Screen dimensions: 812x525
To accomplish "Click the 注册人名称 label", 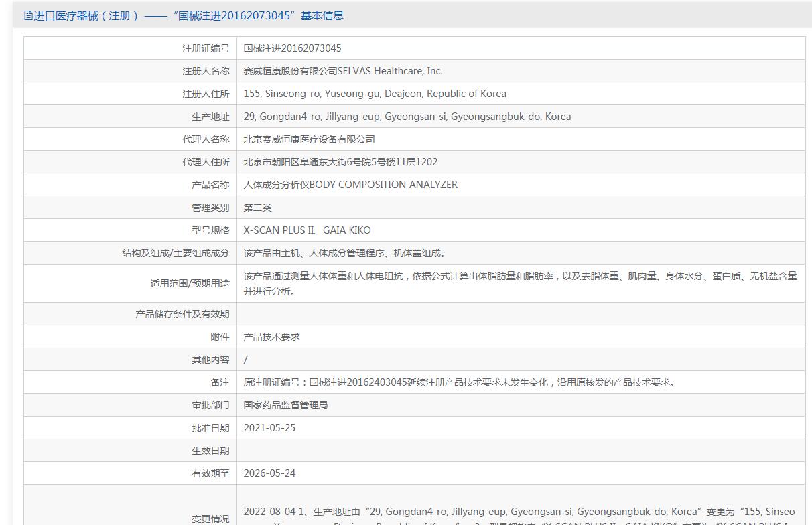I will point(206,71).
